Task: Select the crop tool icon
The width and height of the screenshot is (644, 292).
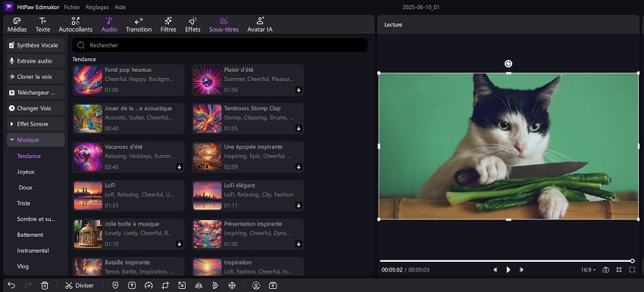Action: coord(165,285)
